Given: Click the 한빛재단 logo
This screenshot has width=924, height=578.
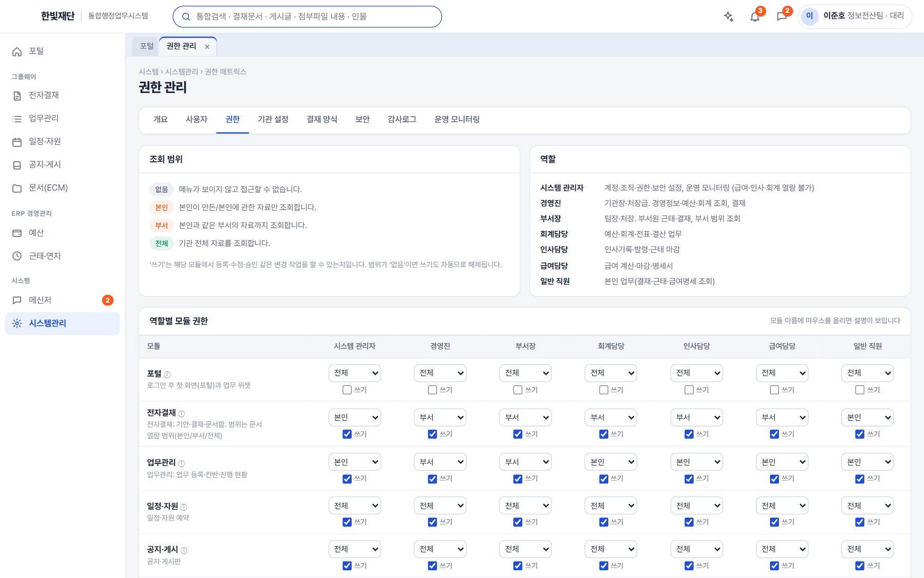Looking at the screenshot, I should (57, 16).
